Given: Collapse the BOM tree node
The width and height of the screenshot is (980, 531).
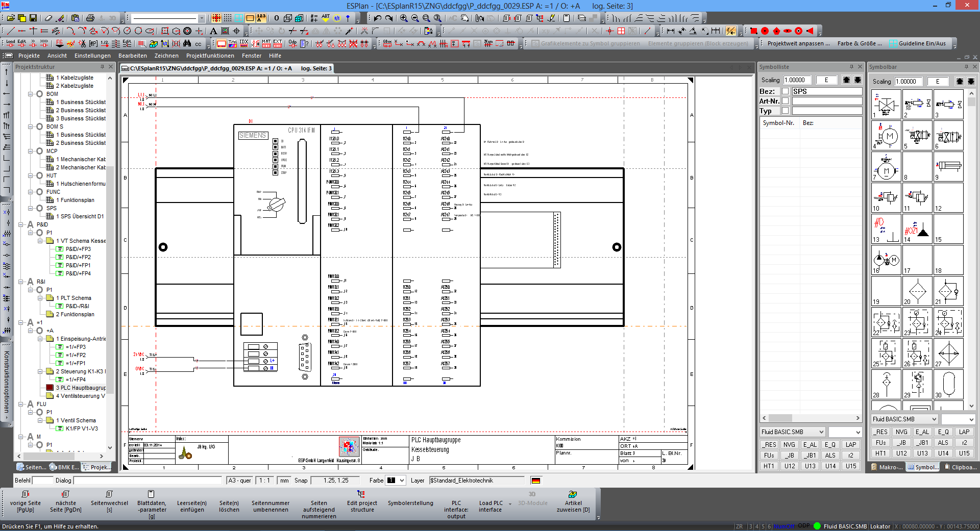Looking at the screenshot, I should click(31, 94).
